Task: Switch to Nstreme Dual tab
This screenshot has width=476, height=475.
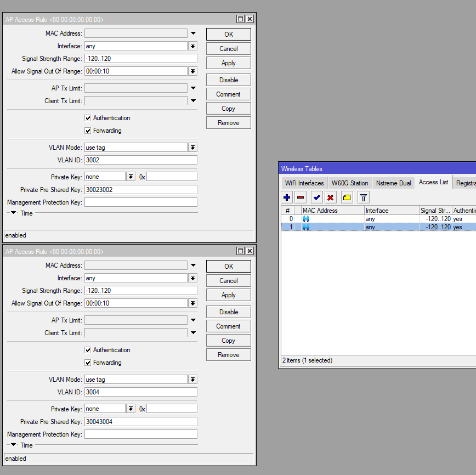Action: 393,183
